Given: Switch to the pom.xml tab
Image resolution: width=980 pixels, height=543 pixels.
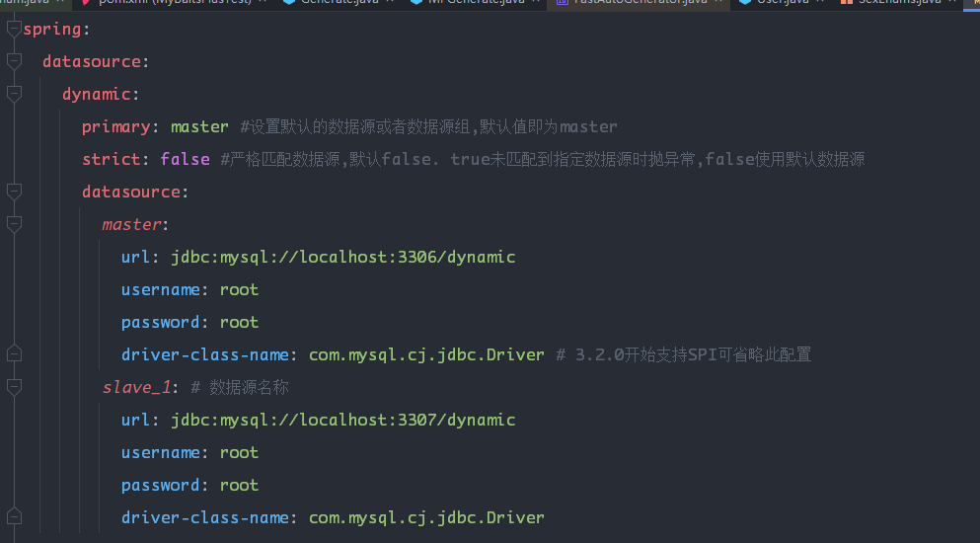Looking at the screenshot, I should point(173,2).
